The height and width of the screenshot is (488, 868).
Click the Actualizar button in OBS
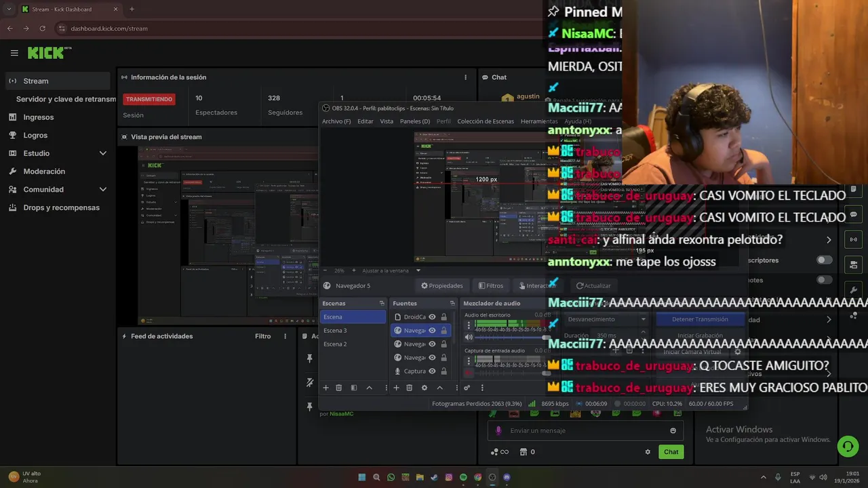pos(593,286)
